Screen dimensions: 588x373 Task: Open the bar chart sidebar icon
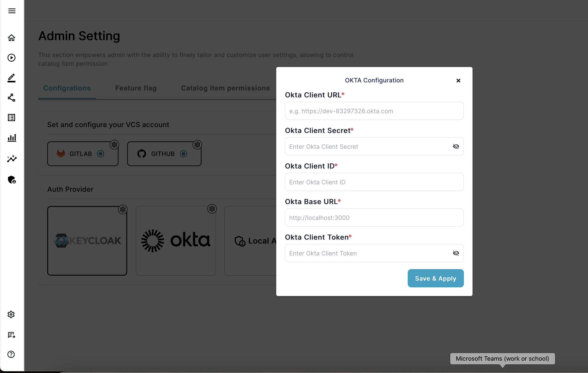[12, 138]
